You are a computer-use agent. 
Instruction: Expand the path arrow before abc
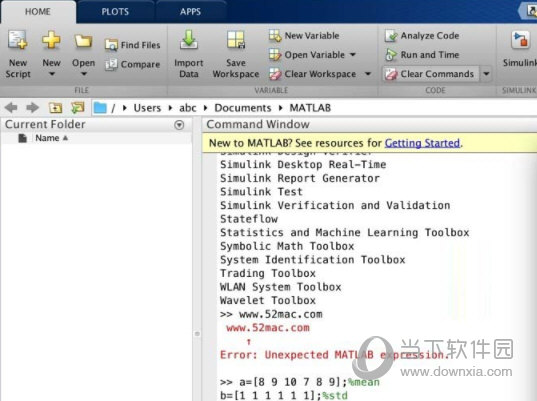(170, 108)
